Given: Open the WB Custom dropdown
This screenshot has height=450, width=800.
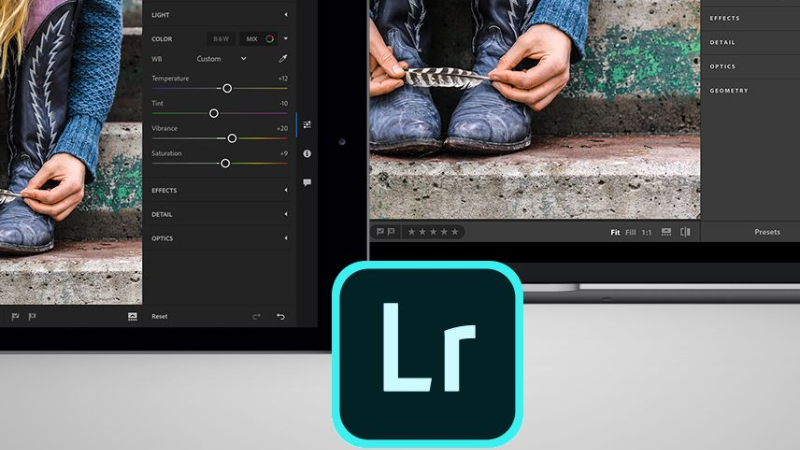Looking at the screenshot, I should pyautogui.click(x=221, y=59).
